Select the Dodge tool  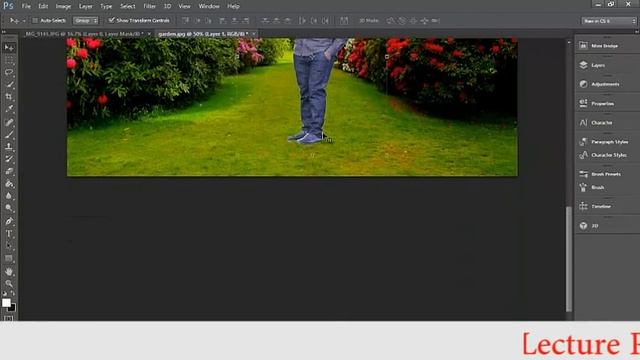tap(9, 208)
